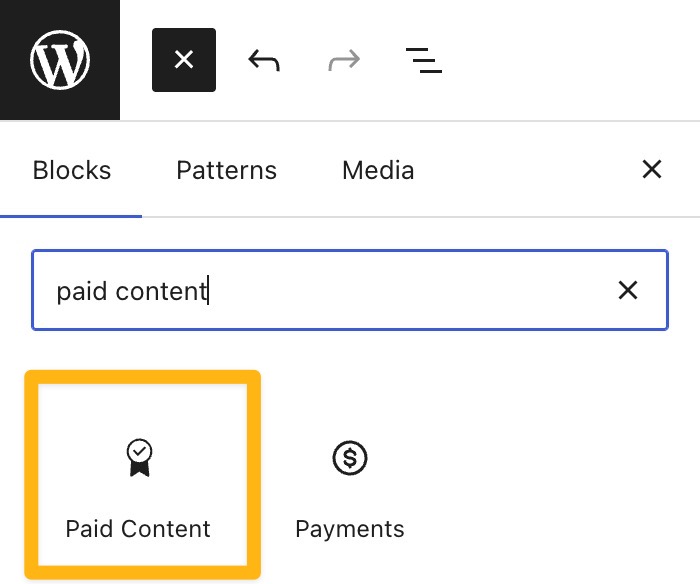This screenshot has width=700, height=584.
Task: Select the Media tab
Action: tap(378, 170)
